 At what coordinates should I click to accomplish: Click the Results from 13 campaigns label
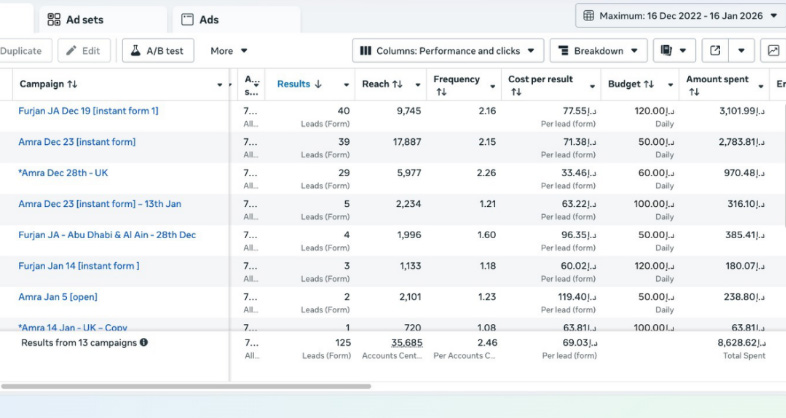tap(79, 343)
